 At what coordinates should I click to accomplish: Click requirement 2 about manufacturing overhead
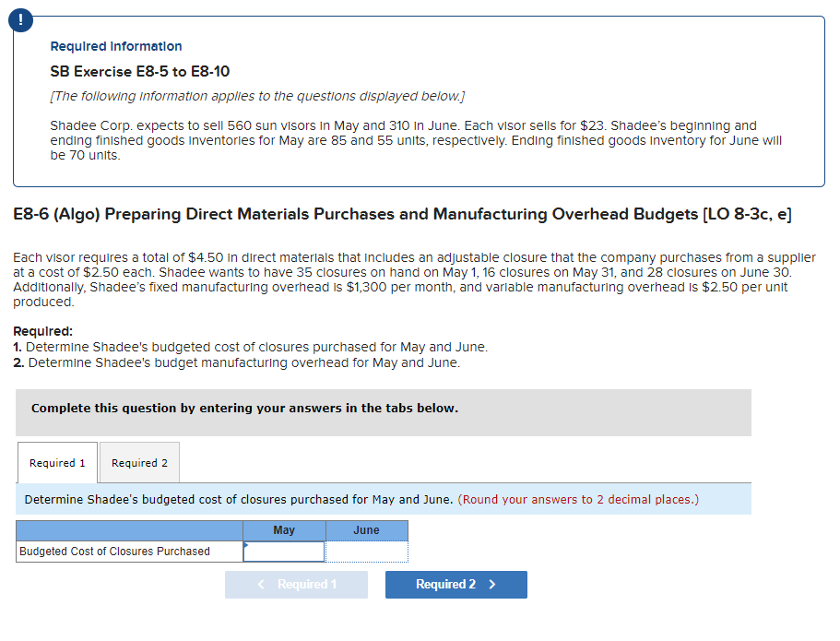236,362
